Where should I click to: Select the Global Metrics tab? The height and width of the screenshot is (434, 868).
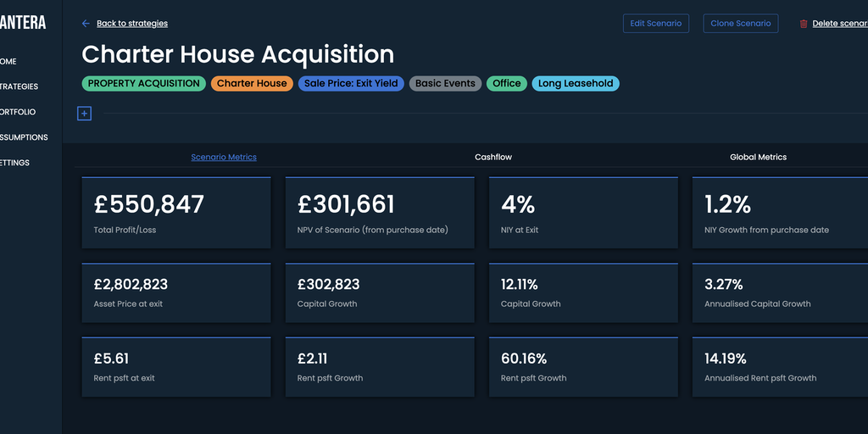[758, 157]
